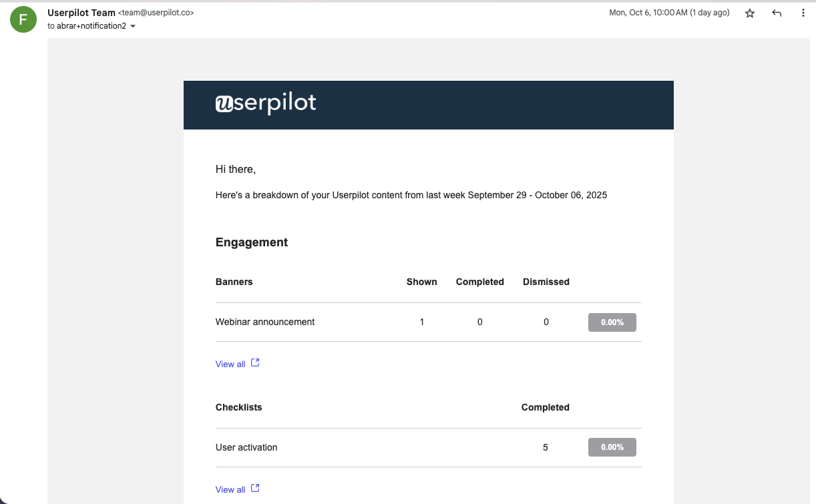The image size is (816, 504).
Task: Reply to the email with arrow icon
Action: [777, 13]
